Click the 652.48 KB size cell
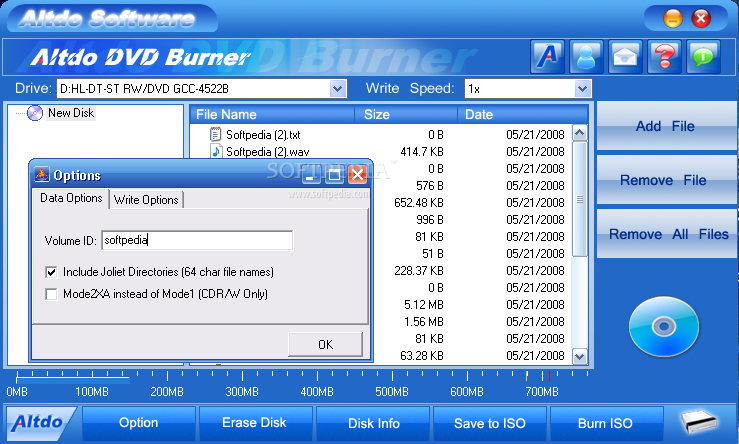This screenshot has width=739, height=444. pyautogui.click(x=419, y=203)
